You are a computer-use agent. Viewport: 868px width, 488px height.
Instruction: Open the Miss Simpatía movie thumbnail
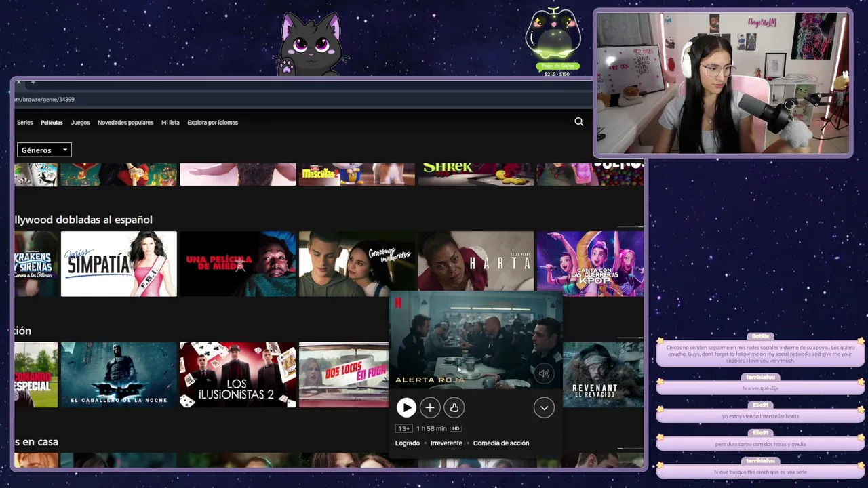[x=119, y=264]
